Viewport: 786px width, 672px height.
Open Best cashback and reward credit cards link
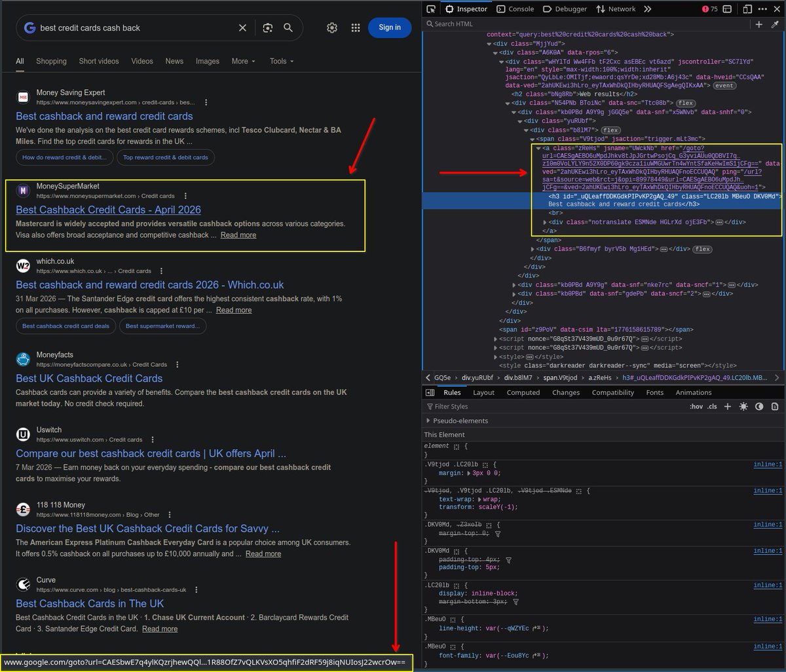(x=104, y=116)
